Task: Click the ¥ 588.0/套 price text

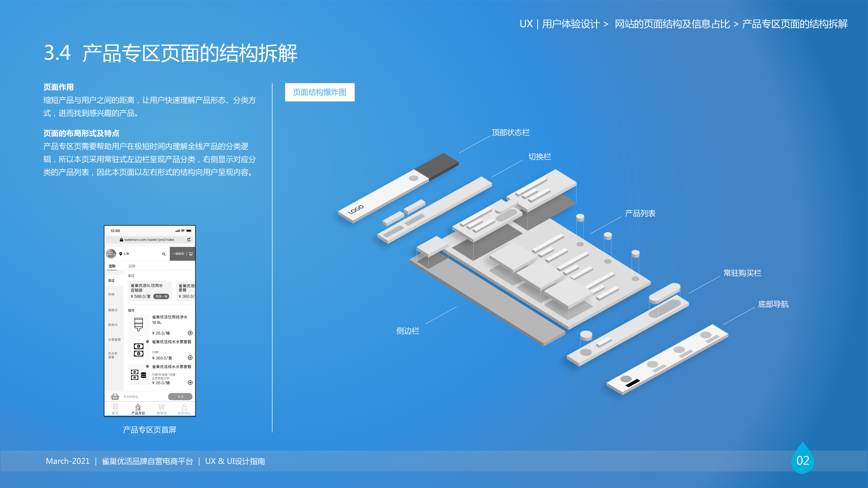Action: click(x=140, y=296)
